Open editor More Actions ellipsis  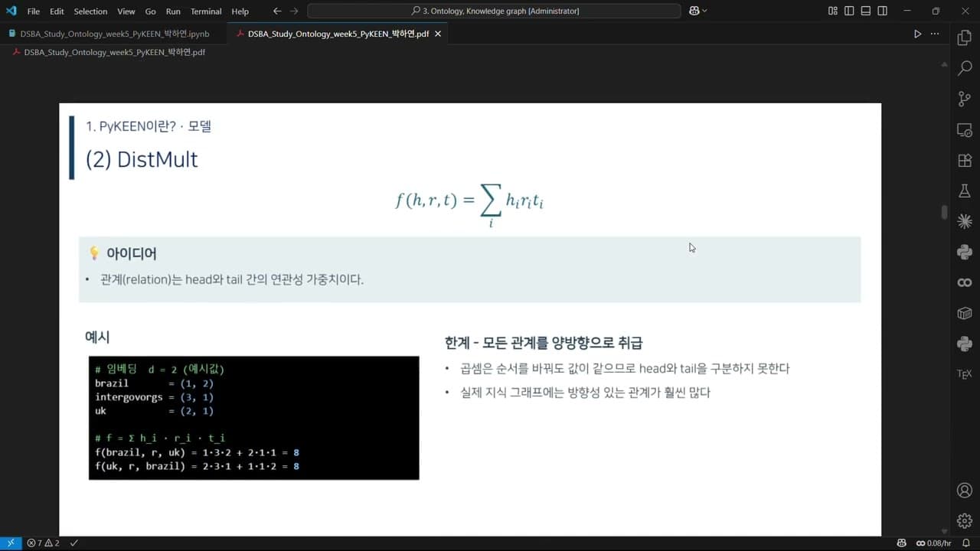(x=935, y=34)
